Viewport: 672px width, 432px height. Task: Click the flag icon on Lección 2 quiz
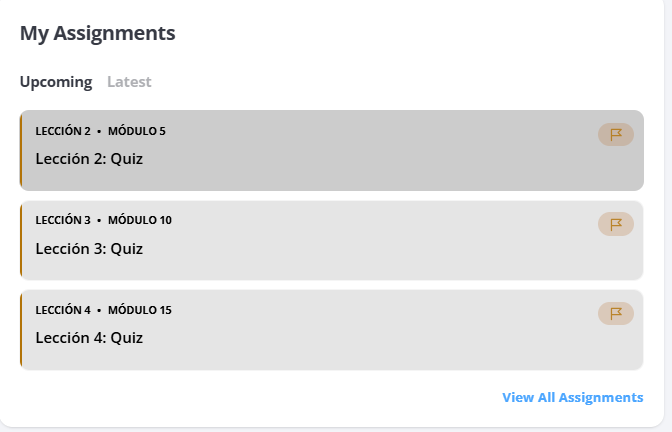pyautogui.click(x=616, y=134)
